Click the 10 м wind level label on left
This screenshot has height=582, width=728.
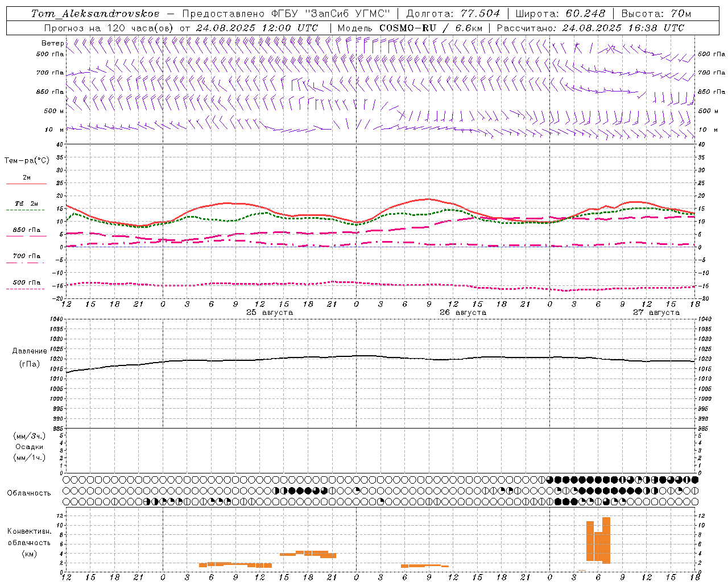point(55,130)
